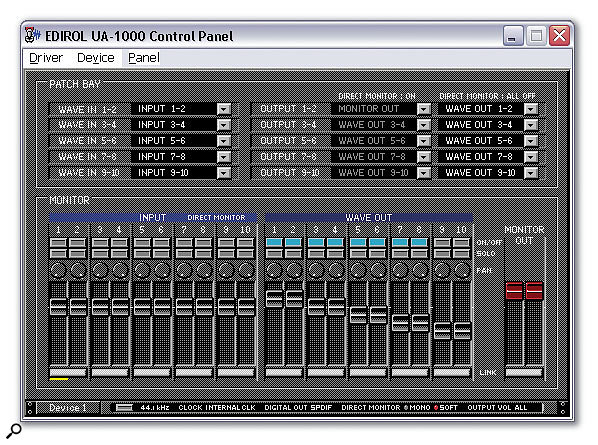
Task: Click OUTPUT VOL ALL in status bar
Action: click(497, 408)
